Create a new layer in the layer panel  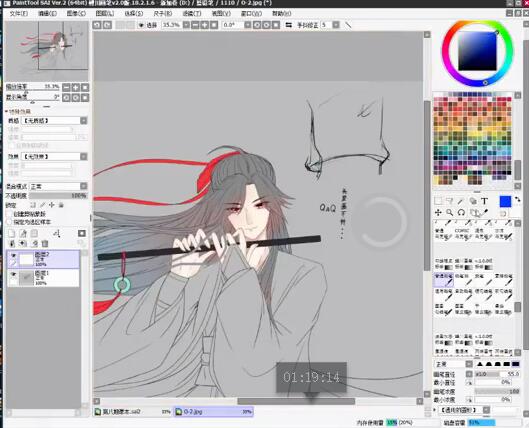point(11,233)
